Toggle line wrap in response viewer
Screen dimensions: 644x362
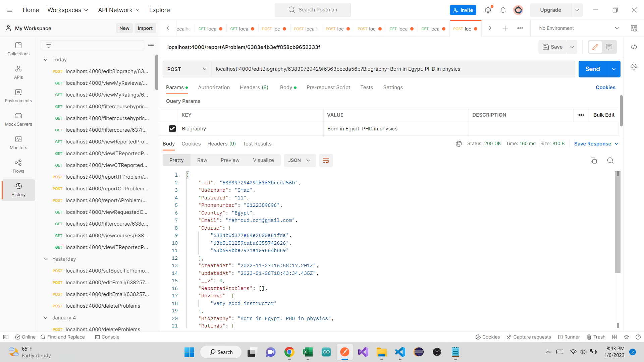click(x=326, y=161)
